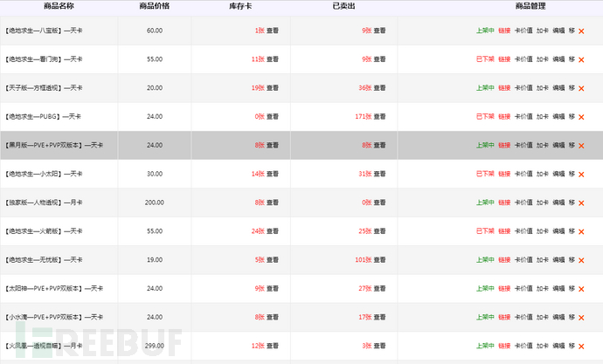View stock cards (12张) for 火凤凰
The image size is (603, 364).
click(x=273, y=346)
